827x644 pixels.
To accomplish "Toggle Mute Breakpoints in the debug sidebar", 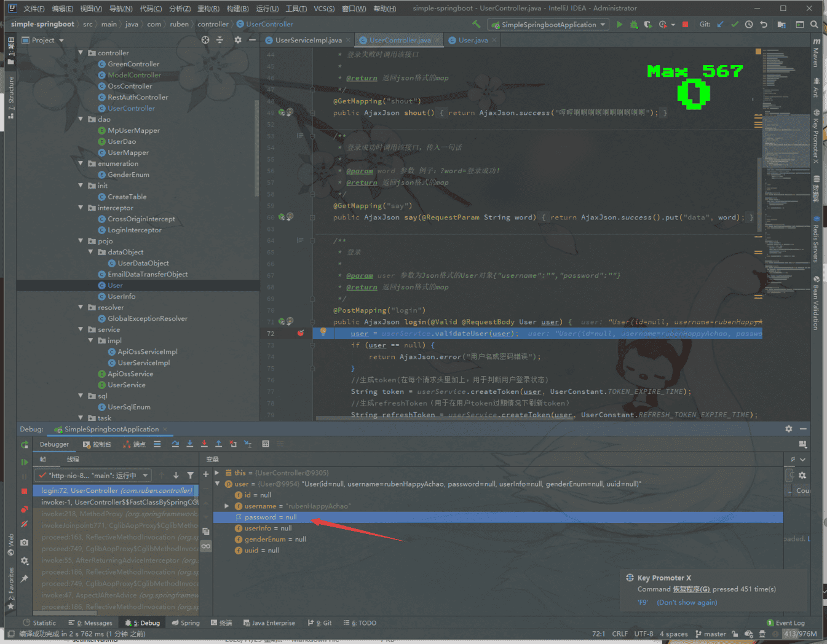I will point(25,524).
